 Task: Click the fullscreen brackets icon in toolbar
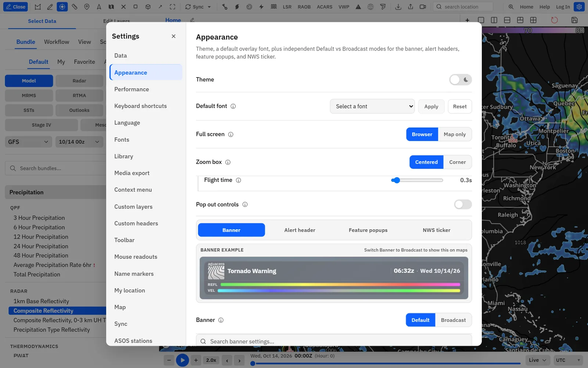point(172,7)
